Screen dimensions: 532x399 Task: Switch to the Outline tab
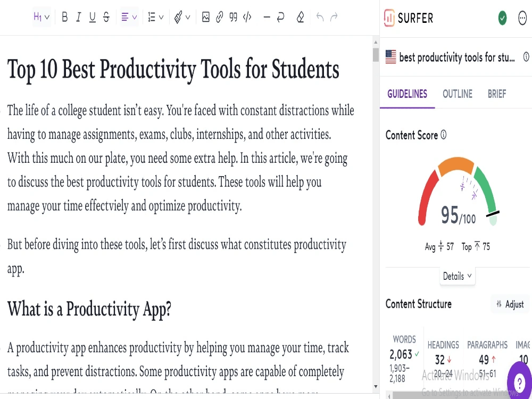[458, 94]
